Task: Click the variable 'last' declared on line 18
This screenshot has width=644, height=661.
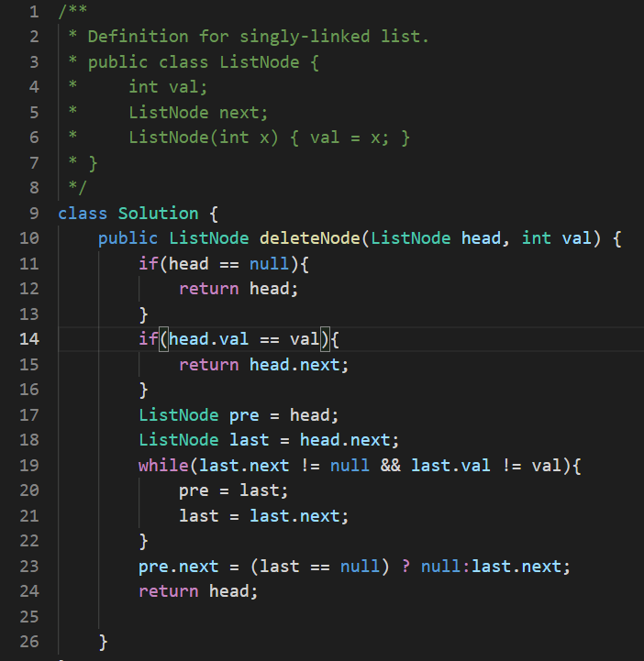Action: point(250,440)
